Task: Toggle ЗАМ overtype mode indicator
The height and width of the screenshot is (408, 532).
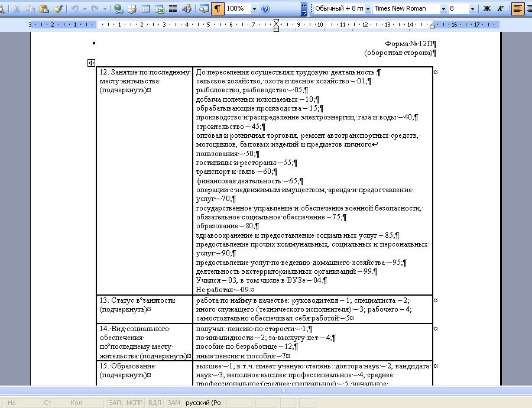Action: coord(173,403)
